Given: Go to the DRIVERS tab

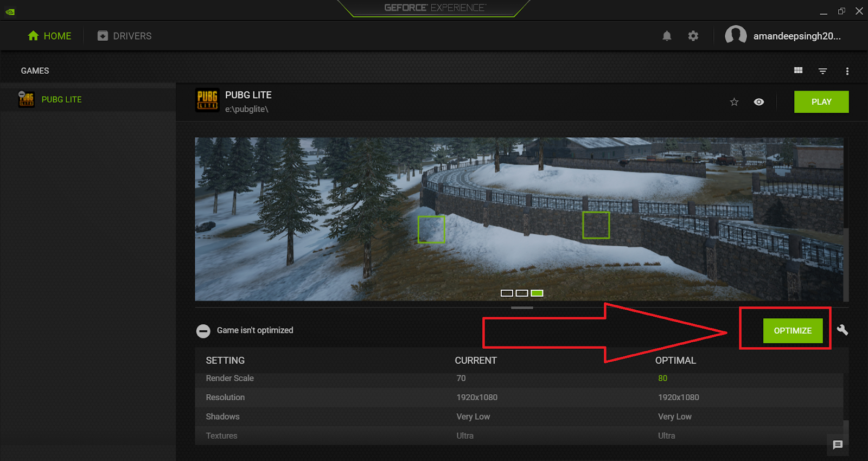Looking at the screenshot, I should tap(124, 36).
